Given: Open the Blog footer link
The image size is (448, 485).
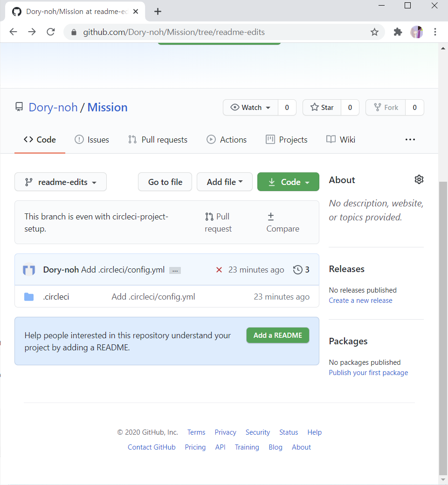Looking at the screenshot, I should click(x=276, y=447).
